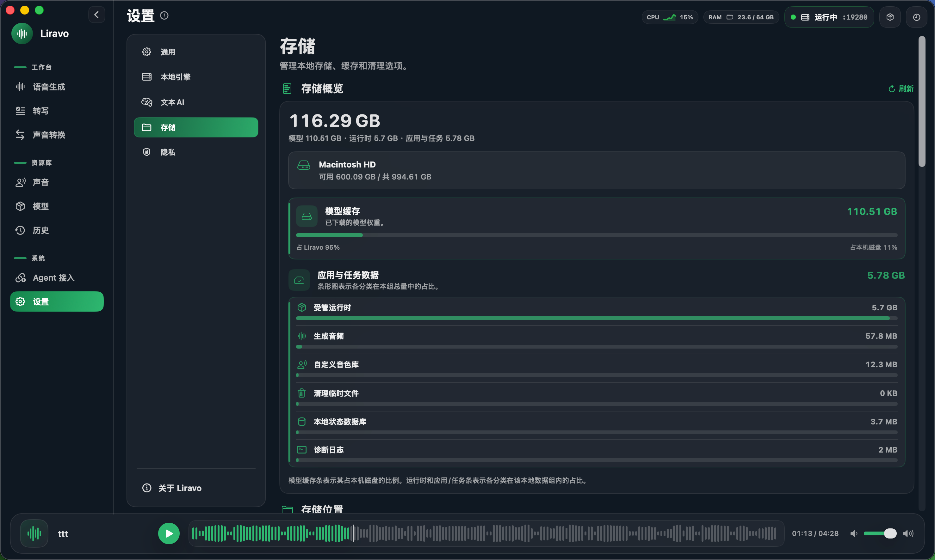The image size is (935, 560).
Task: Select the 存储 settings tab
Action: pyautogui.click(x=196, y=127)
